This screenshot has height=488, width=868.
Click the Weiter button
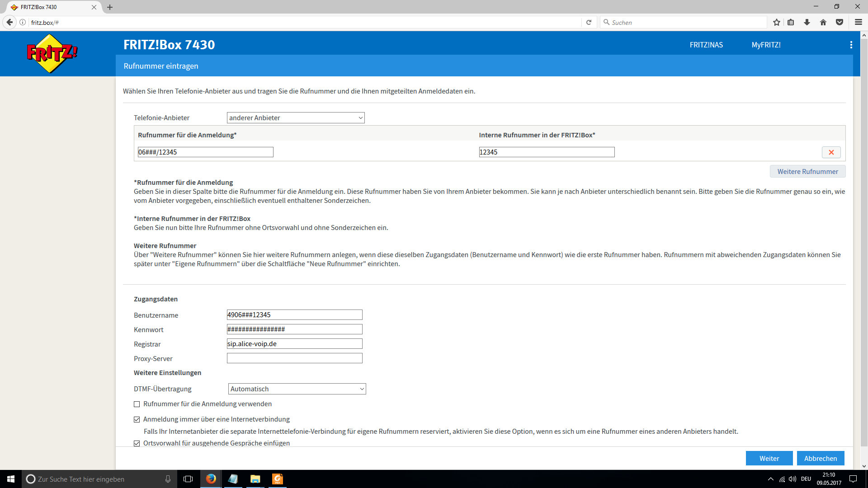point(769,458)
